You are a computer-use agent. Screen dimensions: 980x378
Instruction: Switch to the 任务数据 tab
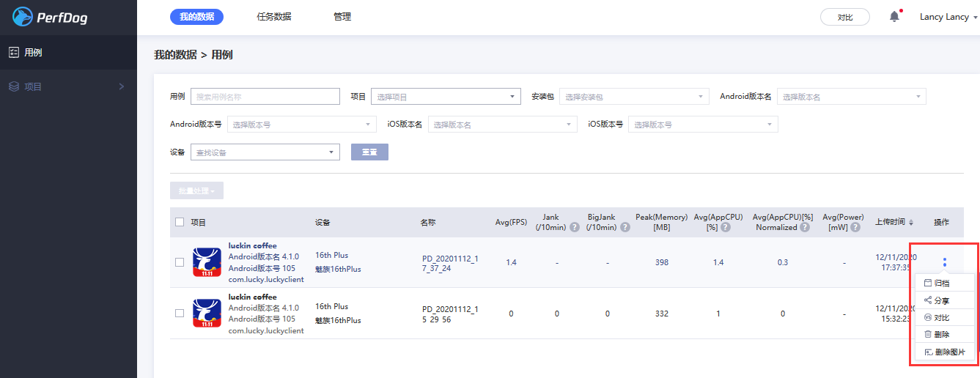tap(274, 17)
